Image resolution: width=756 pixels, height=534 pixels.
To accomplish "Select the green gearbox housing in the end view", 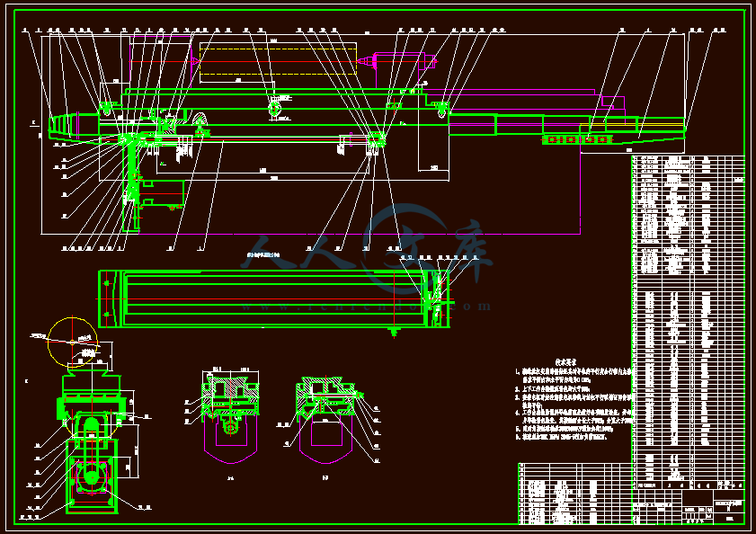I will 92,476.
